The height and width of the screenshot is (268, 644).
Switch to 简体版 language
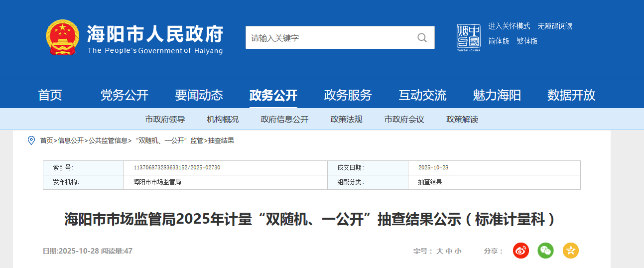(x=499, y=41)
